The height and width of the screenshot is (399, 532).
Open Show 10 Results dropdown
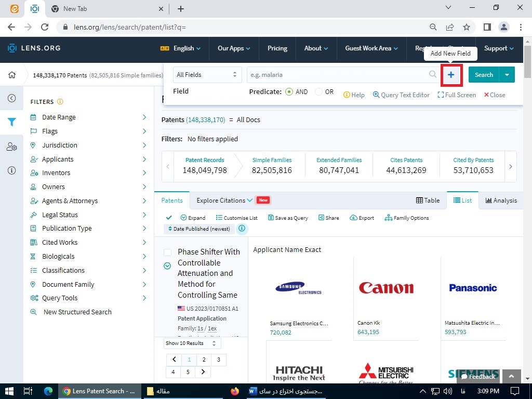pos(191,343)
